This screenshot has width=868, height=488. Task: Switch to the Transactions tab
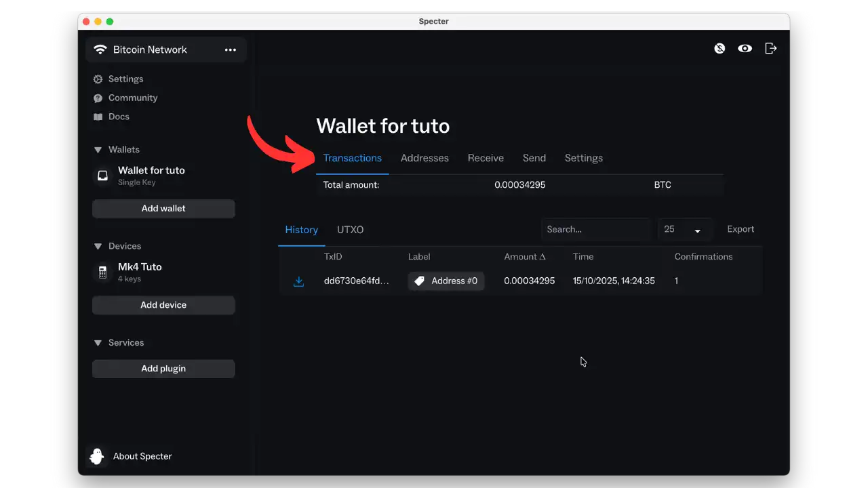click(353, 158)
